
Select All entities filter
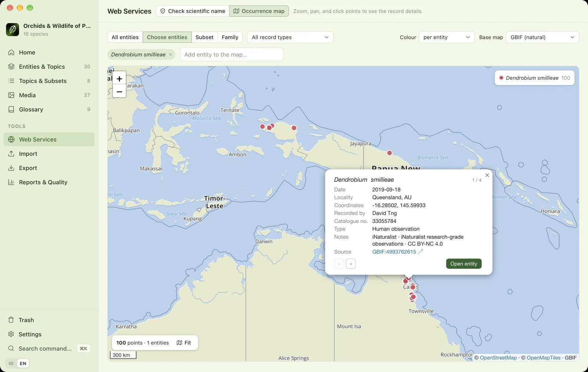click(125, 37)
